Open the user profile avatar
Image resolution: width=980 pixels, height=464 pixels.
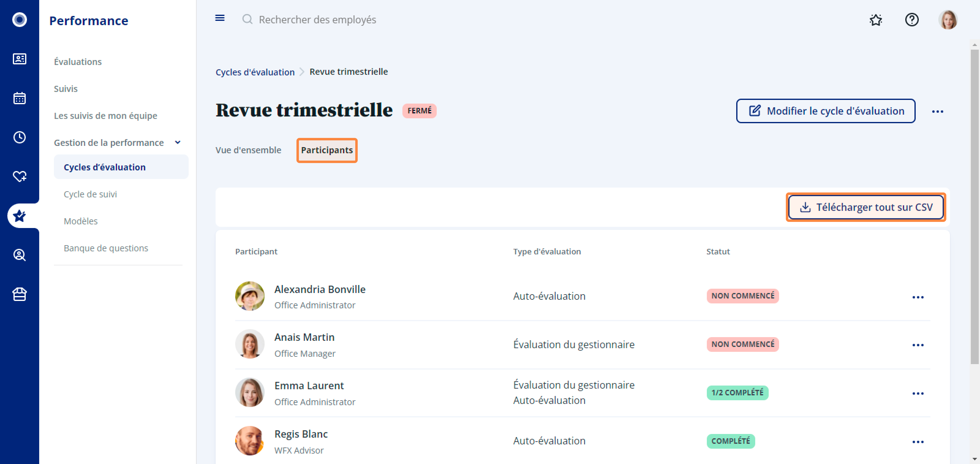[x=948, y=19]
